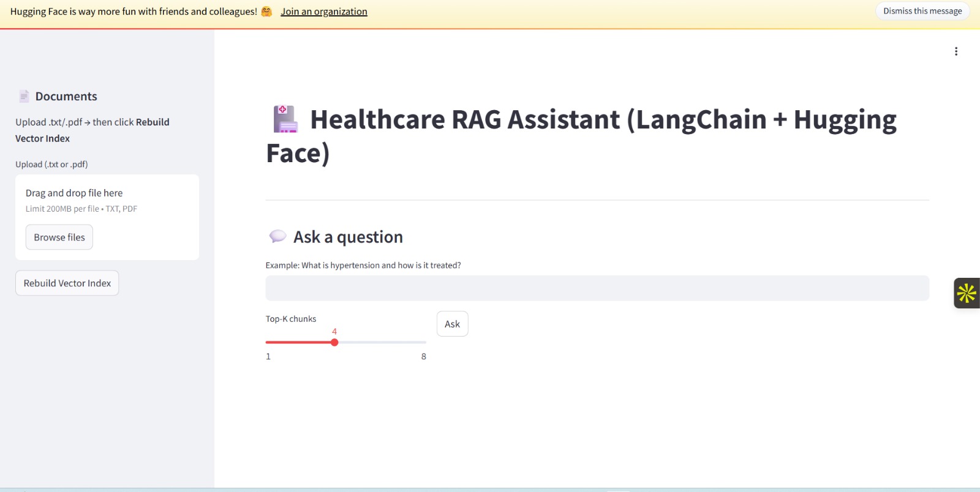Image resolution: width=980 pixels, height=492 pixels.
Task: Click the Healthcare RAG Assistant title text
Action: coord(582,136)
